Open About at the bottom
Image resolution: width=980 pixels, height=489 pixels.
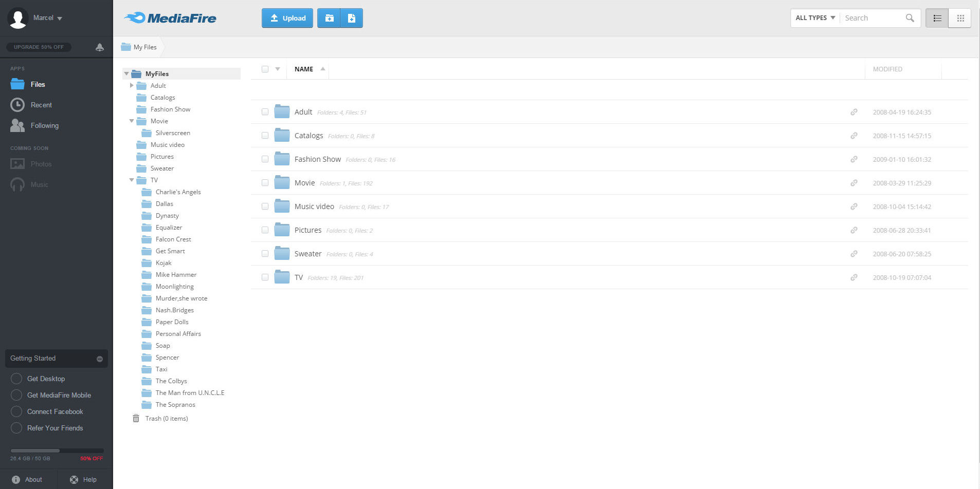click(x=27, y=480)
